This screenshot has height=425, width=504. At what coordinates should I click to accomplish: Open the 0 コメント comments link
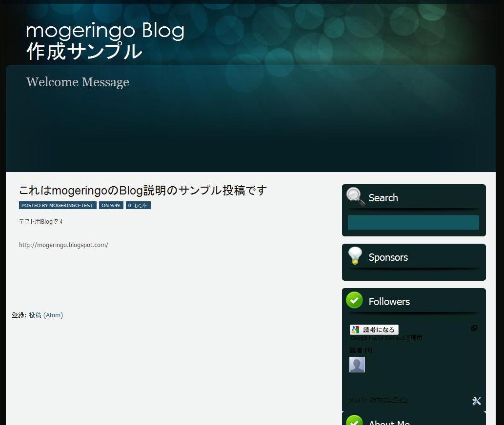(138, 206)
